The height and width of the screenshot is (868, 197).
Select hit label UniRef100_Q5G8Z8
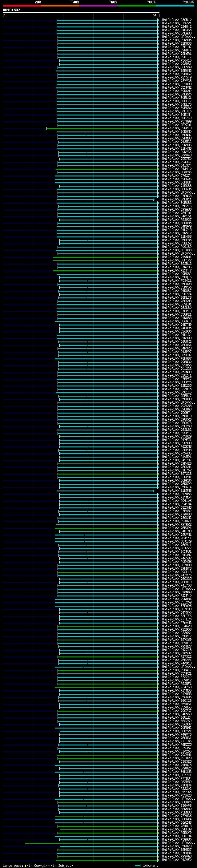click(x=176, y=846)
